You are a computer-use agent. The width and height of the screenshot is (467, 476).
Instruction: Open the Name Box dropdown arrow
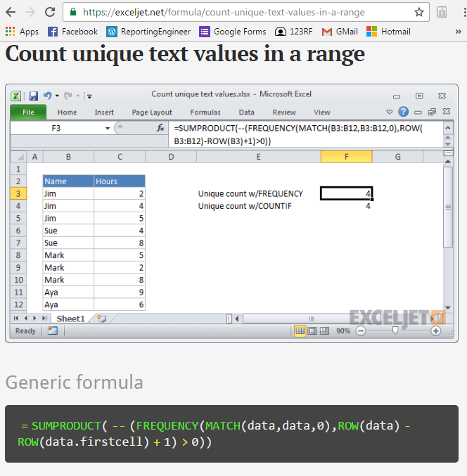pos(108,129)
